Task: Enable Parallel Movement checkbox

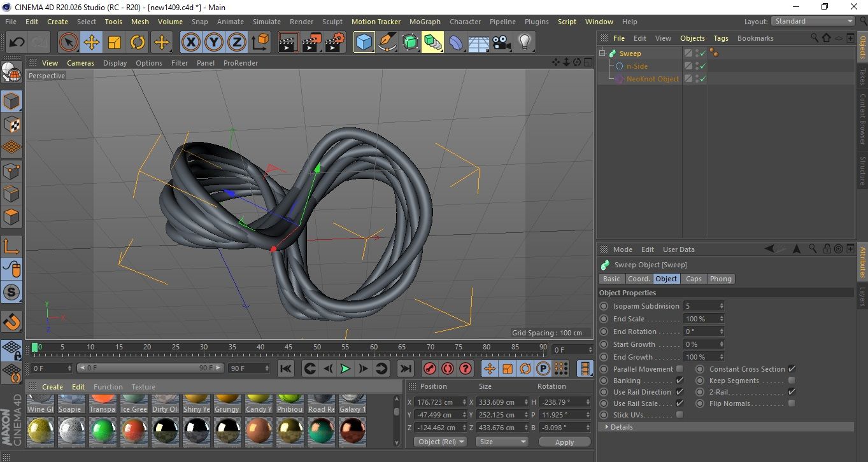Action: pos(679,369)
